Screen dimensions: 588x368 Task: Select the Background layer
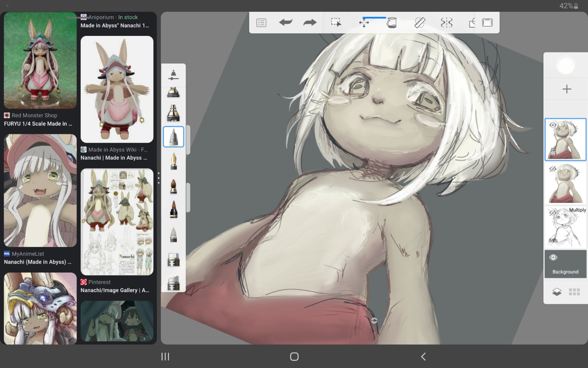(x=565, y=264)
